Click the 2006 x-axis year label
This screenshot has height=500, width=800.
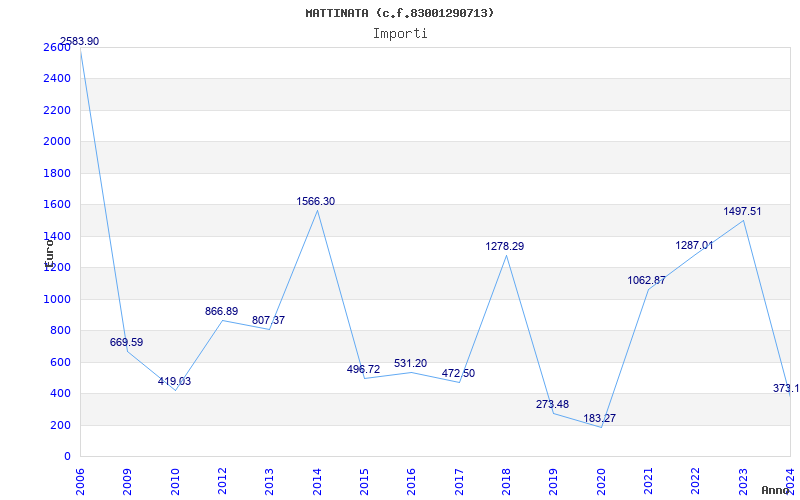click(80, 482)
